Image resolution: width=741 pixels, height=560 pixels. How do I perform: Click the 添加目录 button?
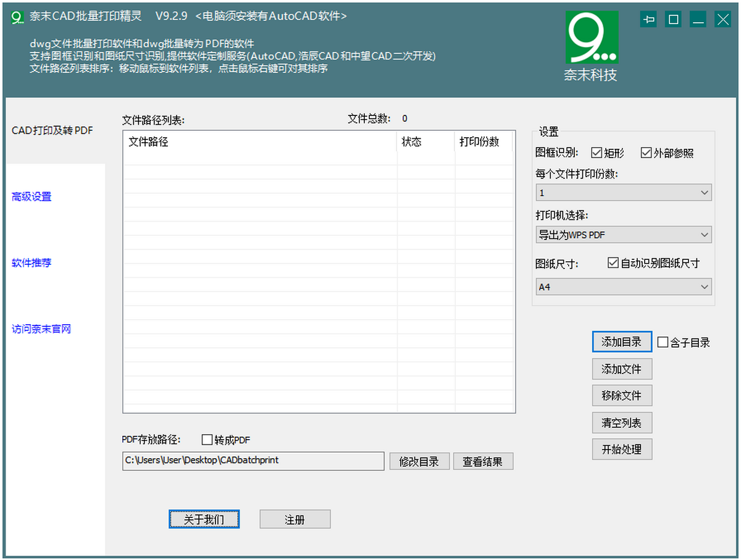coord(622,342)
